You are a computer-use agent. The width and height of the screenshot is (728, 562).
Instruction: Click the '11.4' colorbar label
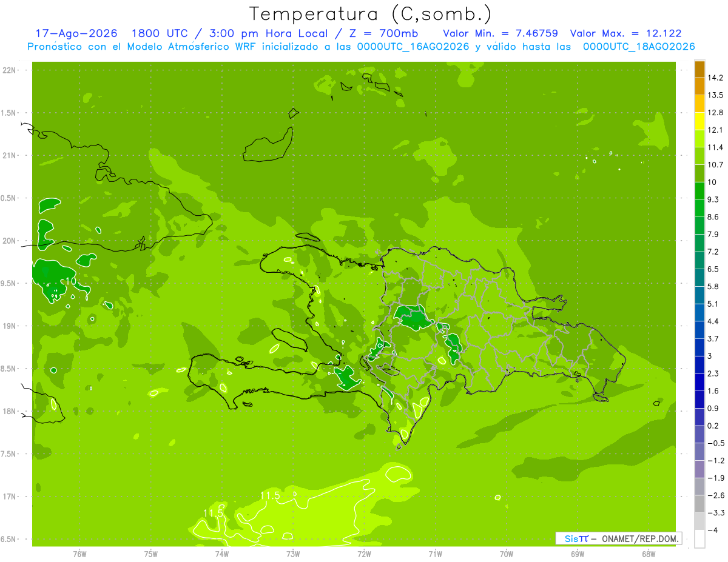click(x=716, y=147)
